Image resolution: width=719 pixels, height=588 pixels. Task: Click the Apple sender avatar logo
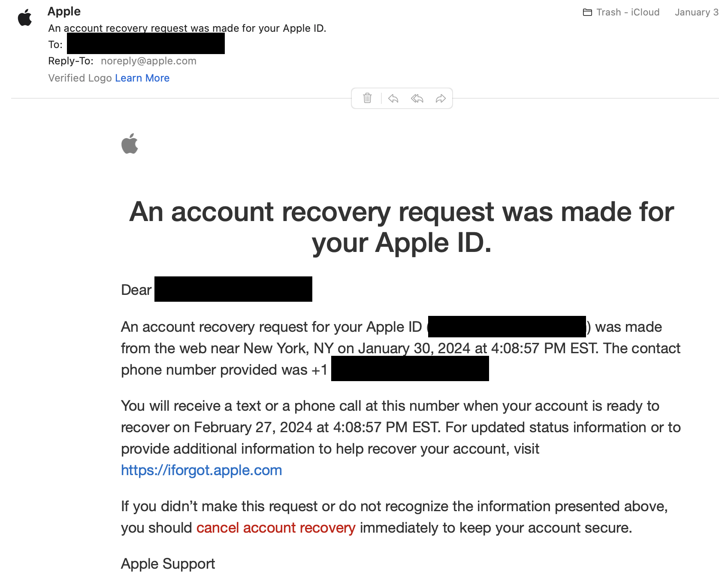(25, 17)
